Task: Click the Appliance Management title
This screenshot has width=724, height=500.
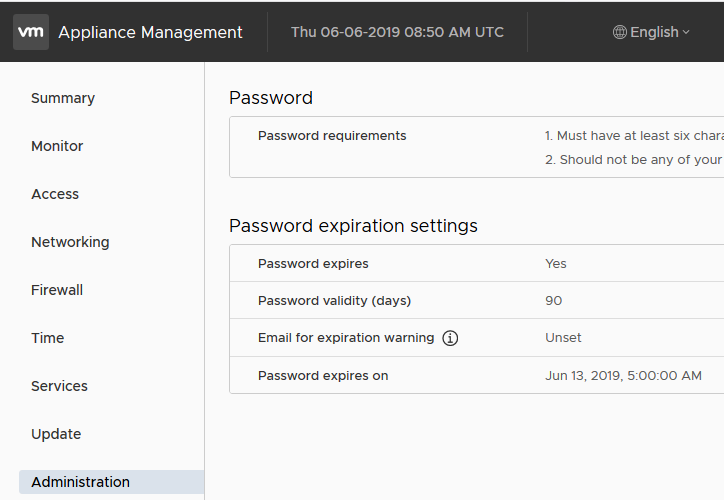Action: pyautogui.click(x=150, y=32)
